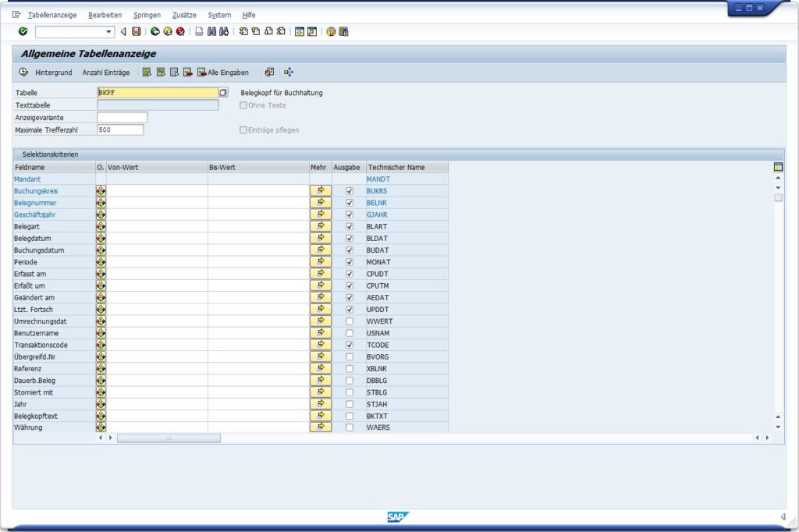The image size is (799, 532).
Task: Click the yellow Exit icon
Action: pos(168,32)
